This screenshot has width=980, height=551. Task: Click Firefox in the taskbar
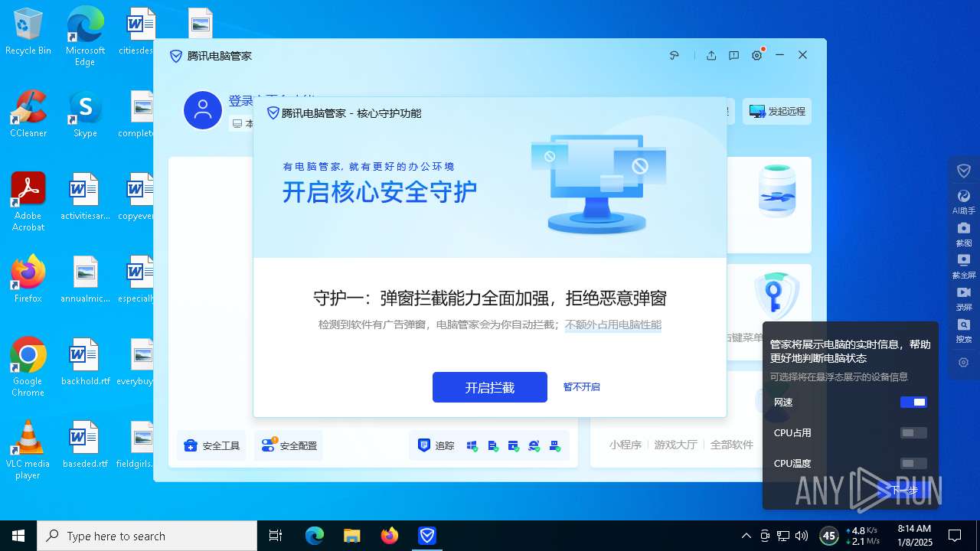390,536
